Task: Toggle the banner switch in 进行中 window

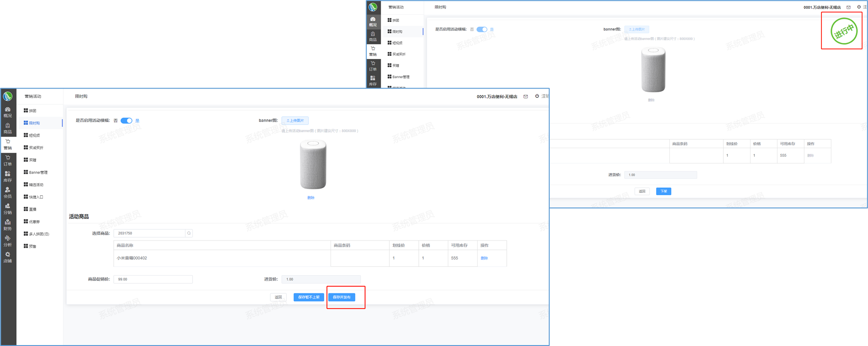Action: 482,29
